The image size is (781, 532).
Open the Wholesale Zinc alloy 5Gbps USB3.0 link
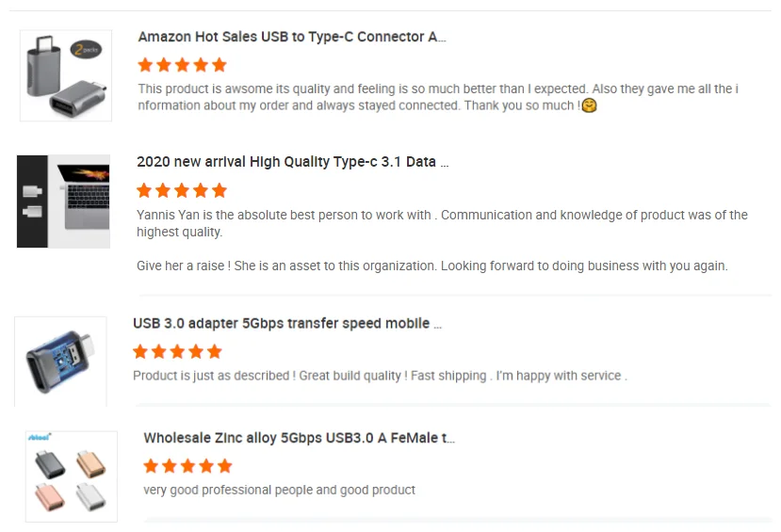(299, 438)
